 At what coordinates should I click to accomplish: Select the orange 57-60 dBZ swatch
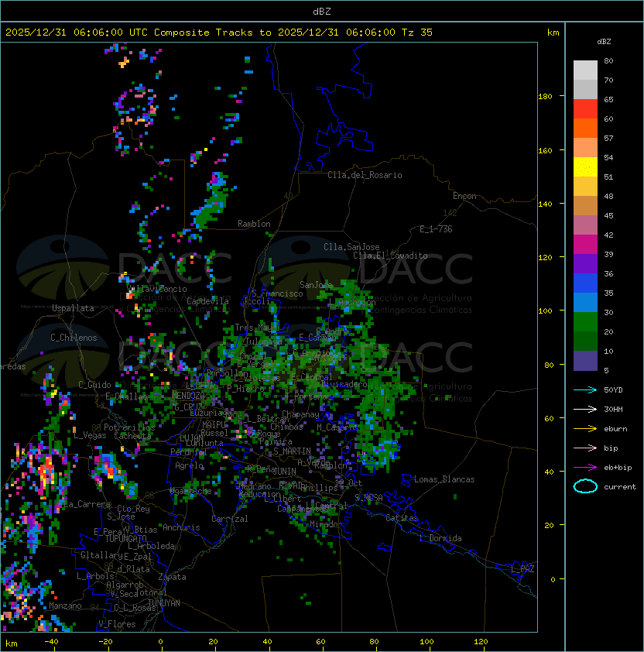(x=585, y=128)
